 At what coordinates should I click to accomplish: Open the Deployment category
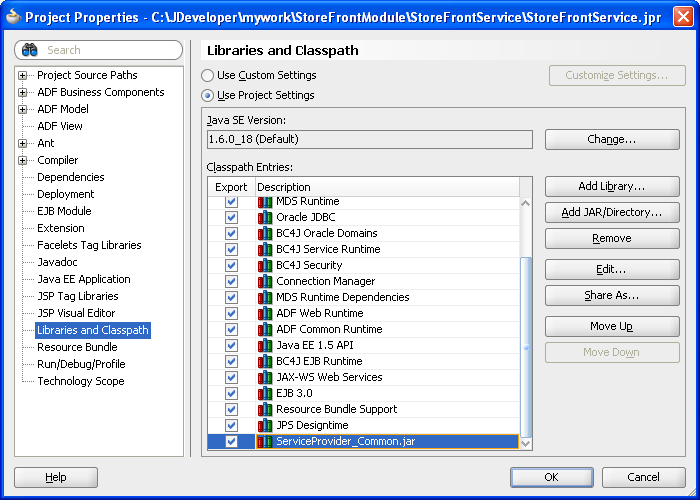pos(66,194)
